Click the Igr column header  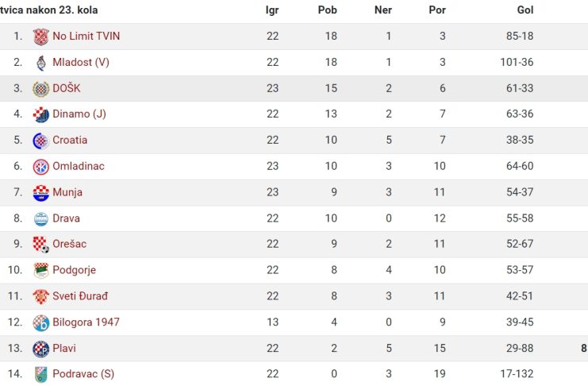(272, 10)
